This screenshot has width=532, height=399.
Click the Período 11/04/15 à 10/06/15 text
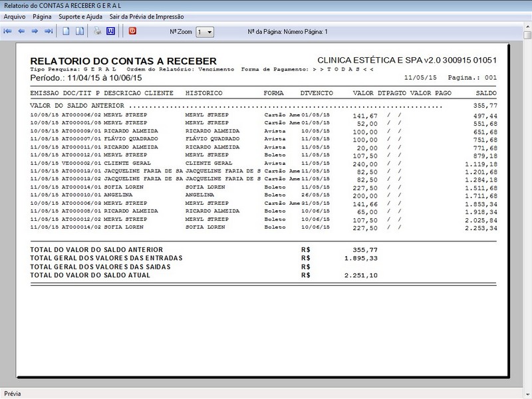[x=86, y=78]
